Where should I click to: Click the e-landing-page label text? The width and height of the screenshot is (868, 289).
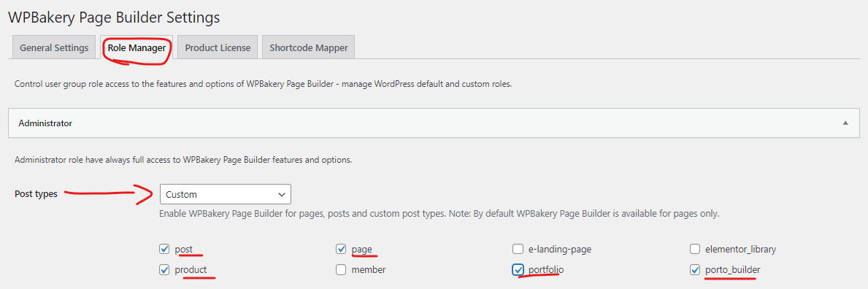560,249
